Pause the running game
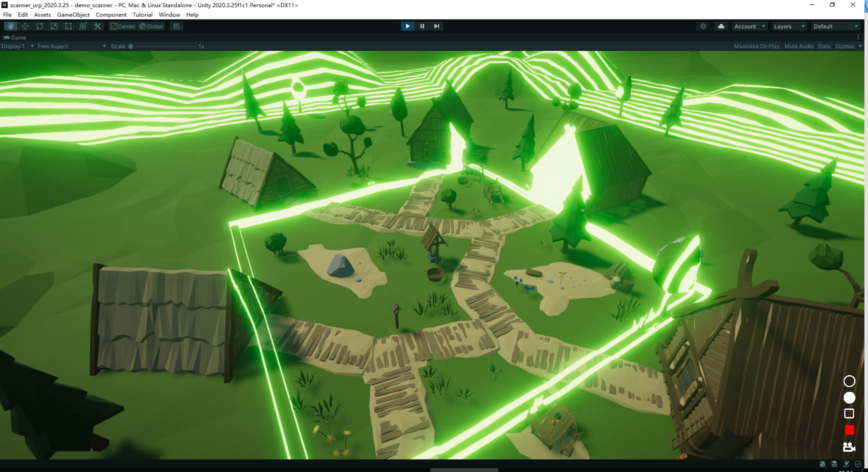The height and width of the screenshot is (472, 868). pos(422,26)
